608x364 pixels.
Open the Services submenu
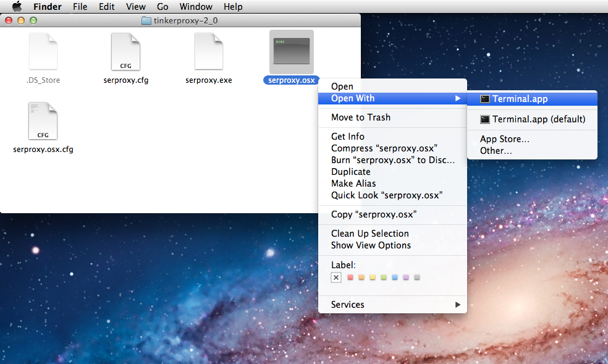(x=392, y=305)
